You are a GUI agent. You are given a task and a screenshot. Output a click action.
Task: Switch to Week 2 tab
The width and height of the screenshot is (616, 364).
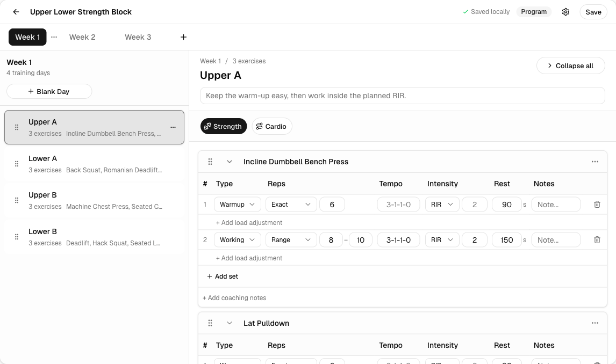pos(82,37)
